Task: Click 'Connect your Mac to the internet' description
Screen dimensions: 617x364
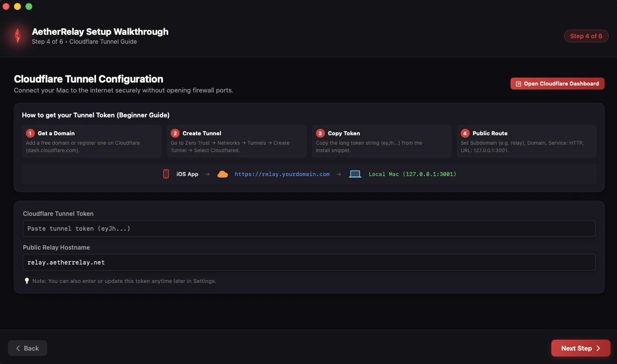Action: pos(123,91)
